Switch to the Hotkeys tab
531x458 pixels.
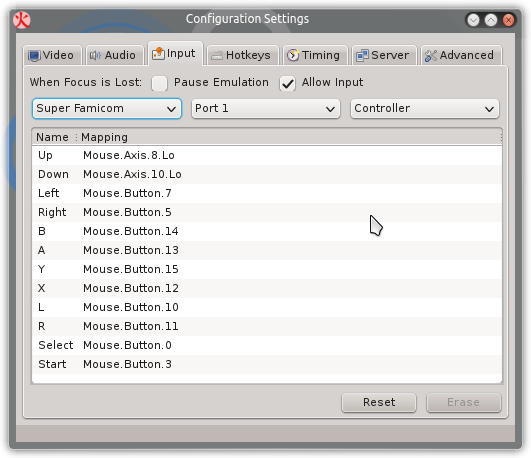click(243, 55)
